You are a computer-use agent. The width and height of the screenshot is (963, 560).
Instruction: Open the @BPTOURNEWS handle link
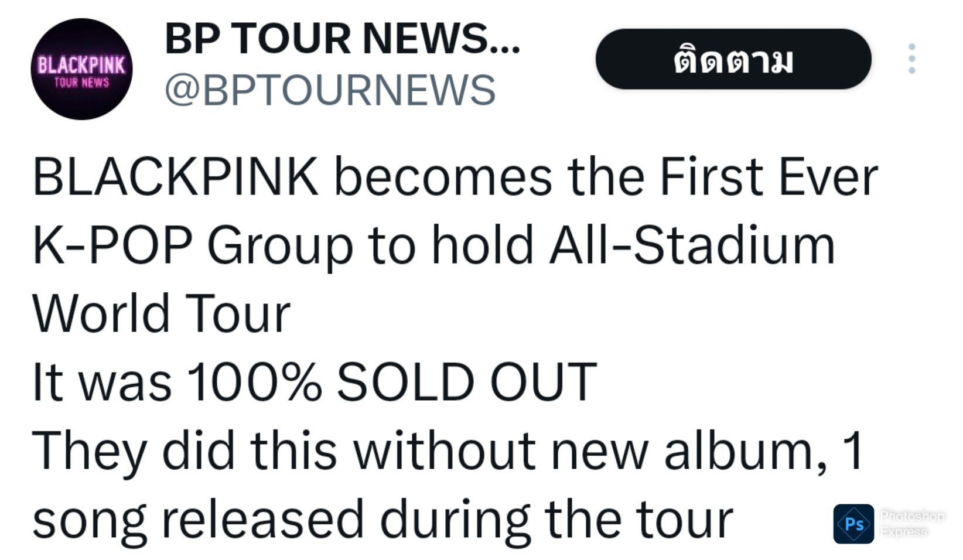click(x=330, y=90)
